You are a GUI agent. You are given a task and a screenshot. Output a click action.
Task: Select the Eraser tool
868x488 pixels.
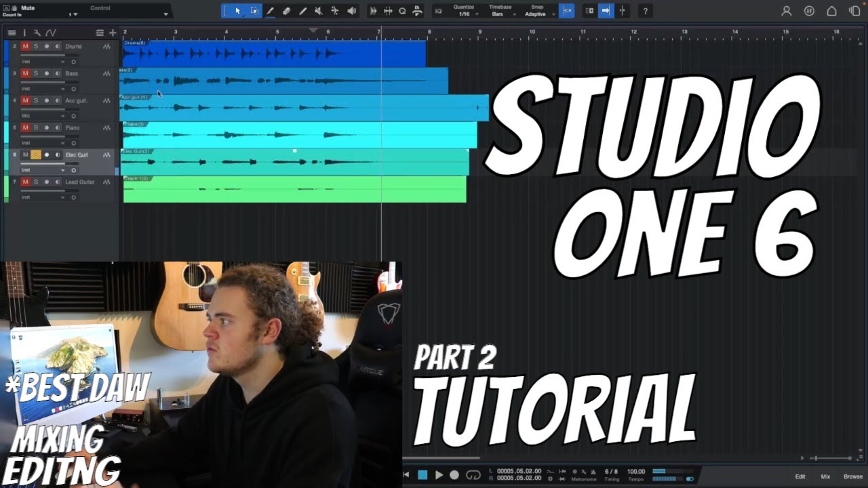[x=286, y=11]
